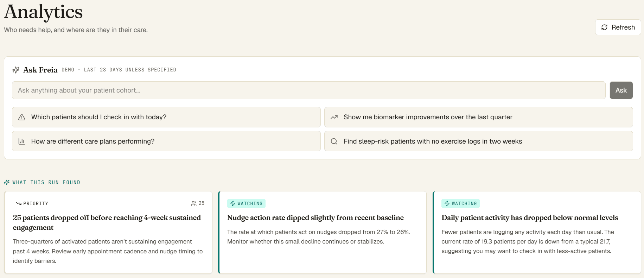Select 'Which patients should I check in with today?'
The height and width of the screenshot is (278, 644).
click(x=166, y=117)
